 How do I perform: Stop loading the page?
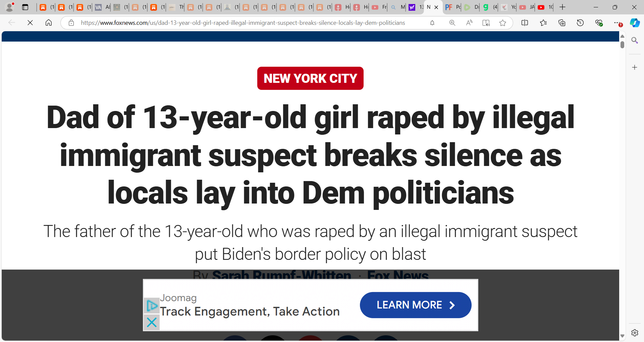pos(30,23)
